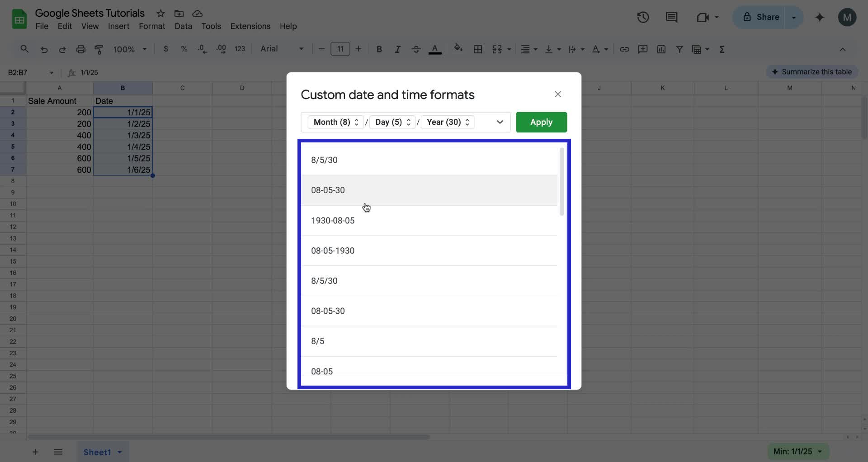Decrease decimal places
Viewport: 868px width, 462px height.
click(202, 49)
